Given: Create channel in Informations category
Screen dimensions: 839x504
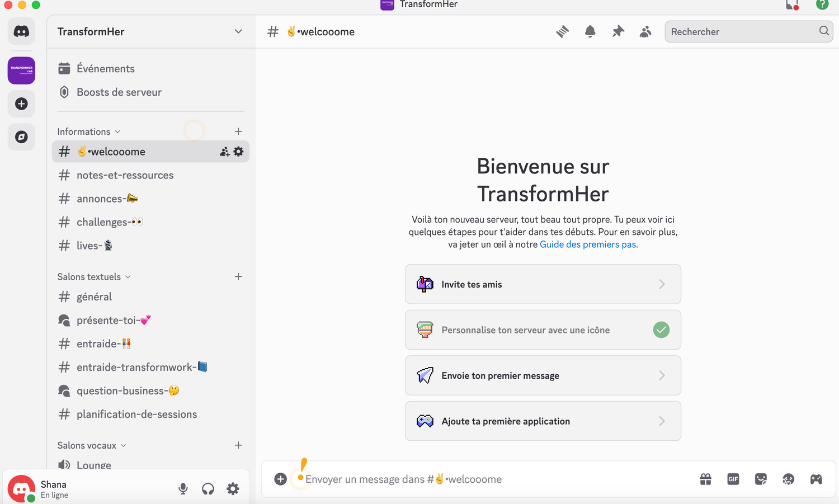Looking at the screenshot, I should coord(238,131).
